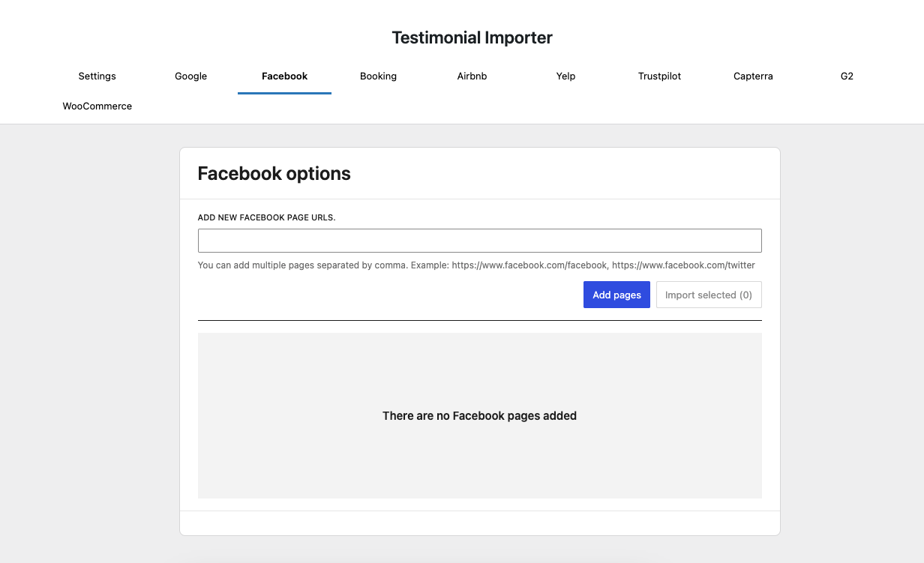Click the Testimonial Importer title
Screen dimensions: 924x563
point(472,37)
